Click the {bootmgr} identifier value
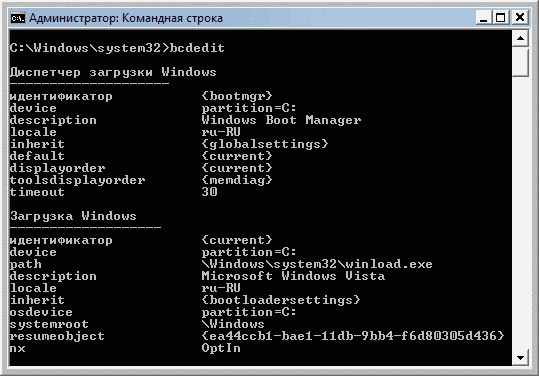Screen dimensions: 539x376 237,96
